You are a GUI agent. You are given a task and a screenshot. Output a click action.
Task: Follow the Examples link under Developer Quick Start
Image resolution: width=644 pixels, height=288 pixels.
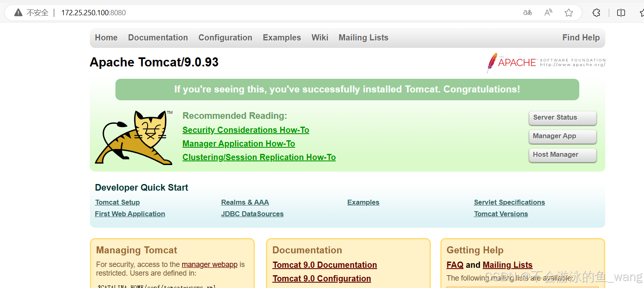click(x=363, y=202)
